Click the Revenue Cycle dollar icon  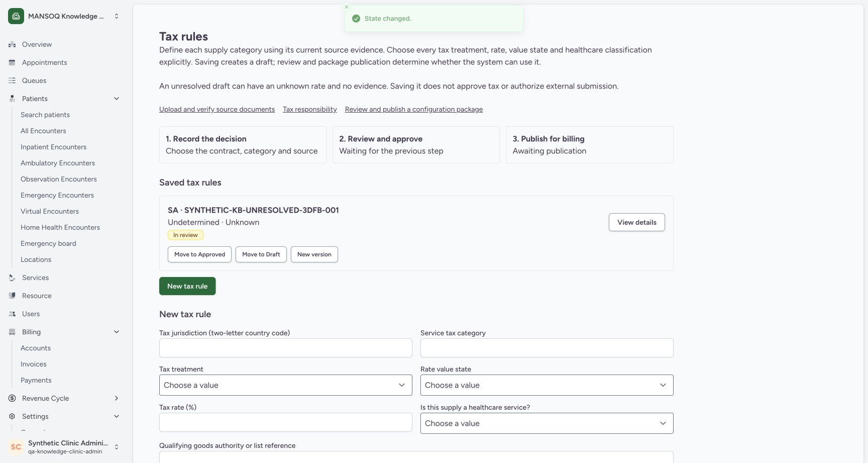pyautogui.click(x=12, y=398)
